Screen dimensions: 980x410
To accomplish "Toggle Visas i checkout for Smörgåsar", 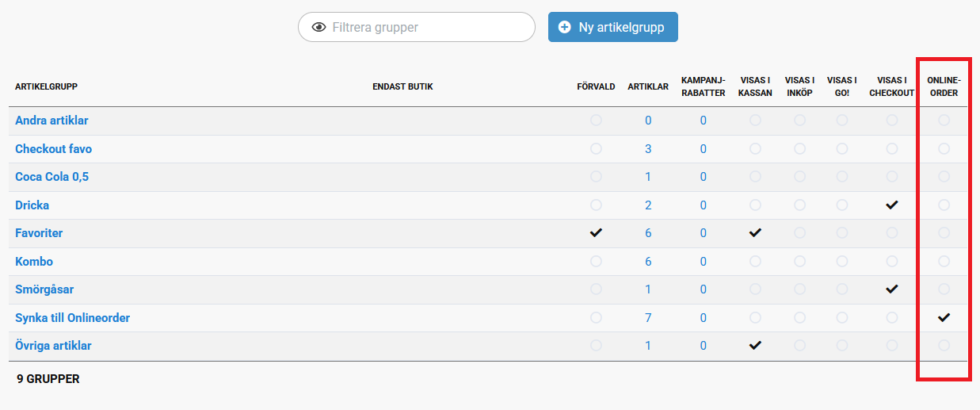I will point(892,289).
